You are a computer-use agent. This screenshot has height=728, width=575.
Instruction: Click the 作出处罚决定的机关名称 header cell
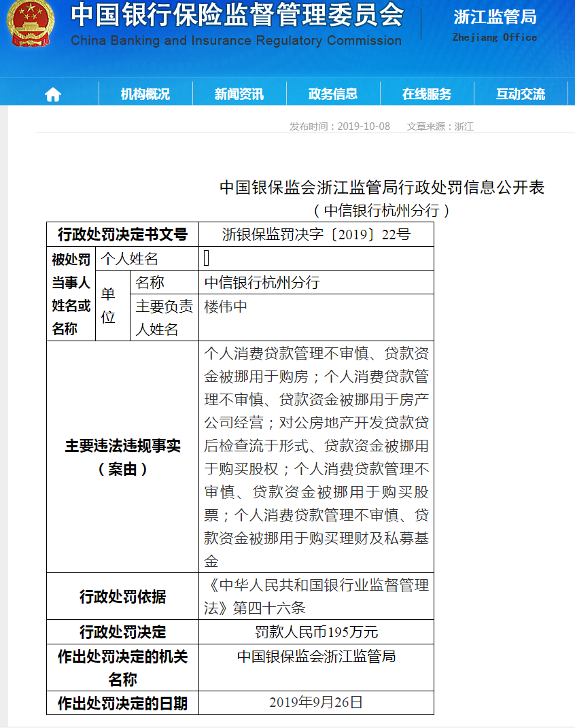122,668
